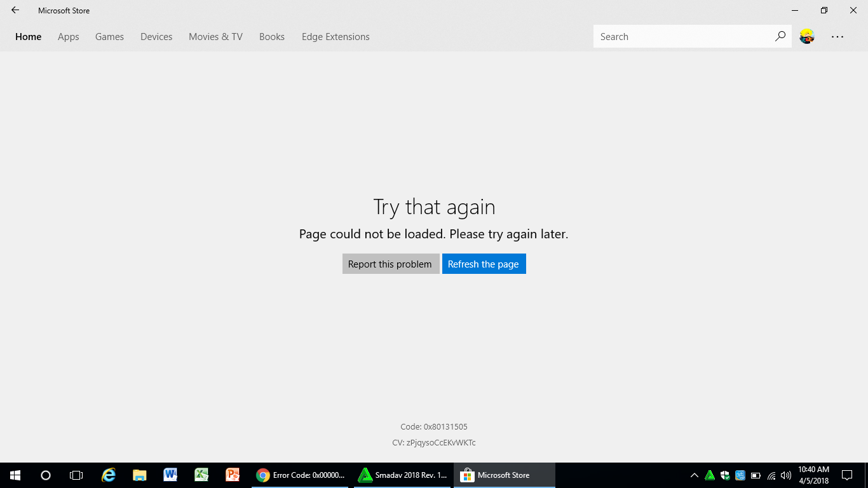Launch Excel from taskbar
Screen dimensions: 868x488
[x=201, y=475]
